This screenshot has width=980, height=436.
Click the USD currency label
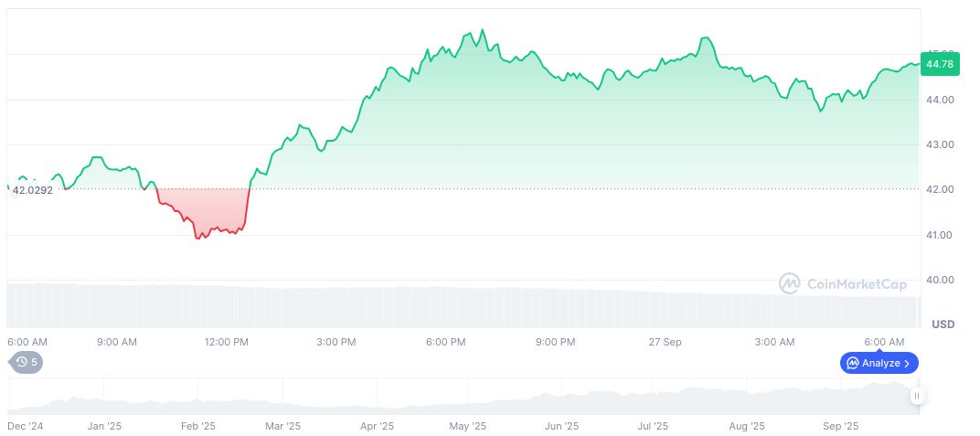943,324
